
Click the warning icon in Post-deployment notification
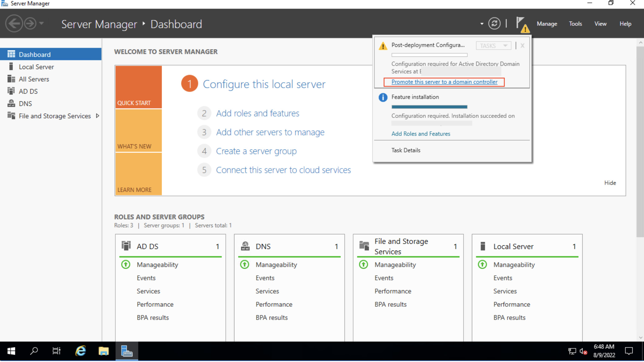coord(383,46)
